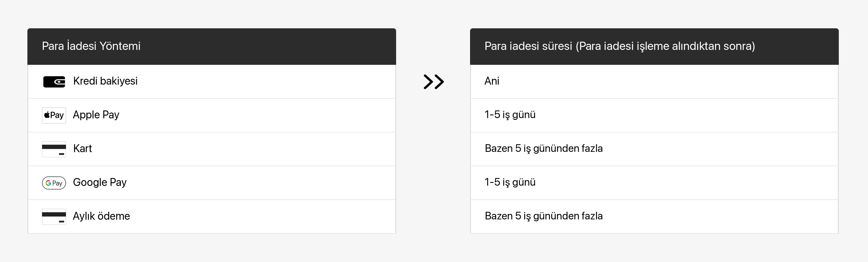Click the card icon beside Aylık ödeme
This screenshot has height=262, width=868.
click(x=54, y=216)
